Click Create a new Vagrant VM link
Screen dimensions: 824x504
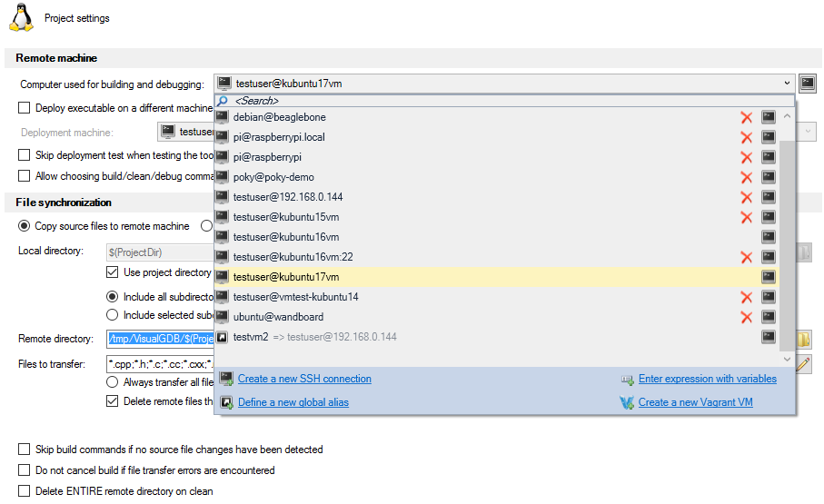pos(695,402)
